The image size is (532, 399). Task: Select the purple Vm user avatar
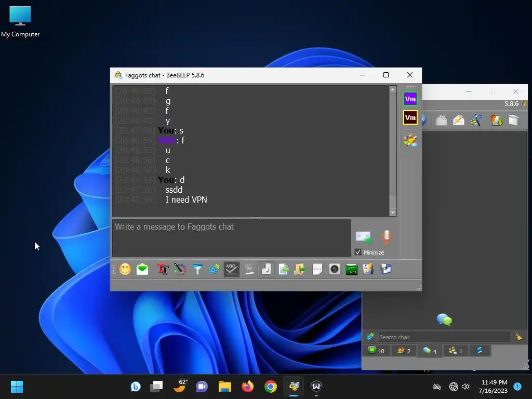tap(410, 99)
